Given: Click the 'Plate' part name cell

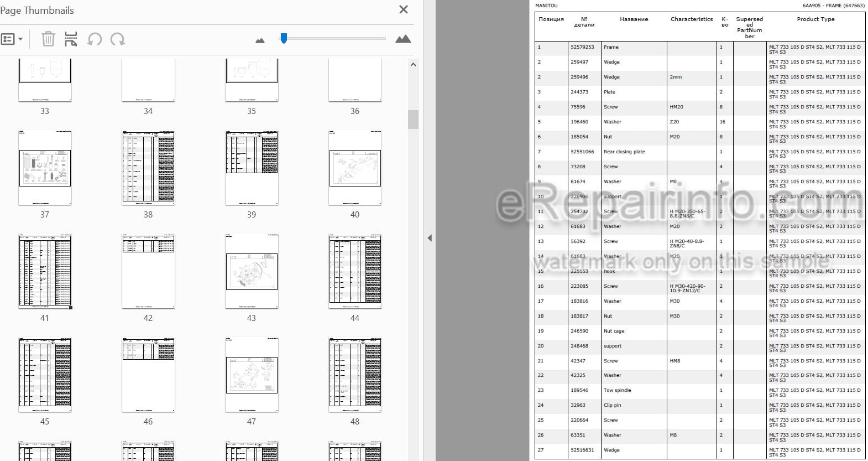Looking at the screenshot, I should coord(609,92).
